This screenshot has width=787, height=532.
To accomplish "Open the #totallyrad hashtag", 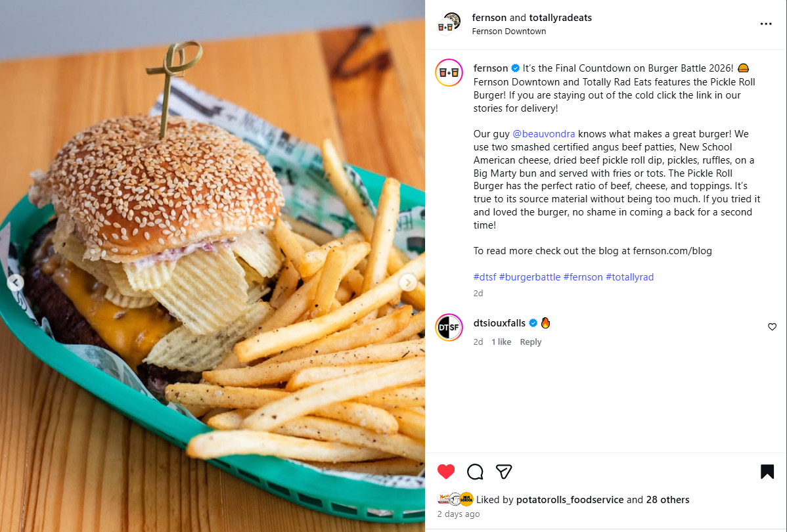I will [629, 277].
